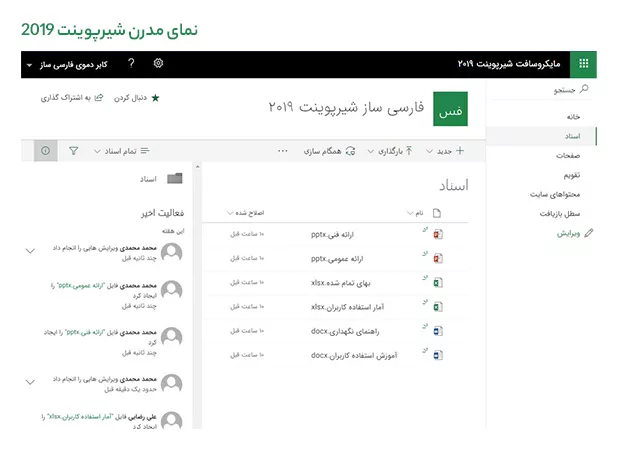Click avatar beside ارائه فنی.pptx activity entry
Screen dimensions: 617x455
click(172, 337)
